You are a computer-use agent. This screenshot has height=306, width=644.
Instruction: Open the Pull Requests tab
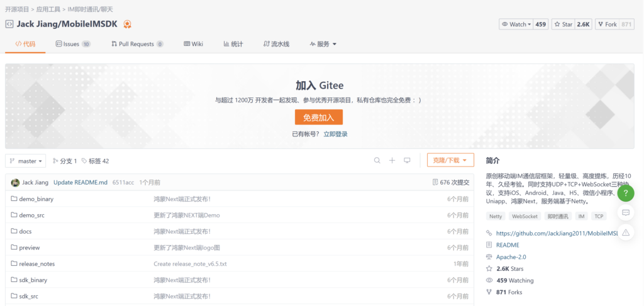click(137, 44)
